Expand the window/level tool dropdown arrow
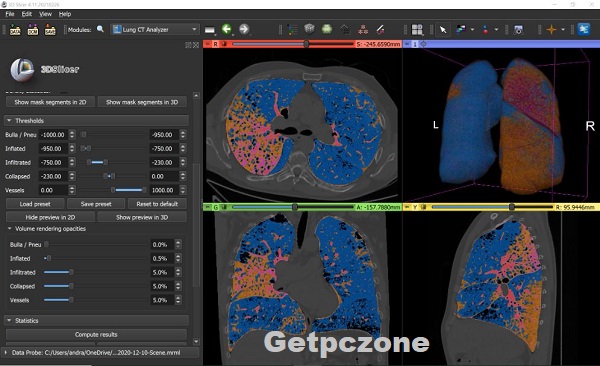This screenshot has height=366, width=600. tap(473, 29)
